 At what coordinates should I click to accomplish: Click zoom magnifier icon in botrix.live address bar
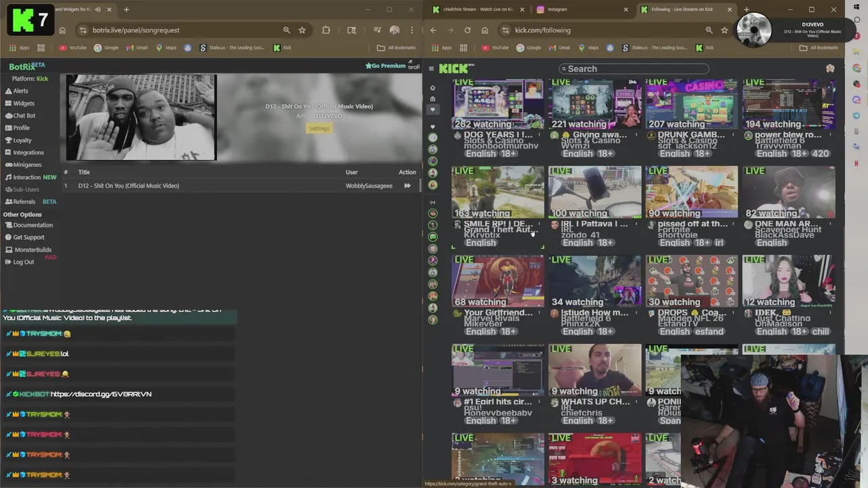pyautogui.click(x=286, y=30)
